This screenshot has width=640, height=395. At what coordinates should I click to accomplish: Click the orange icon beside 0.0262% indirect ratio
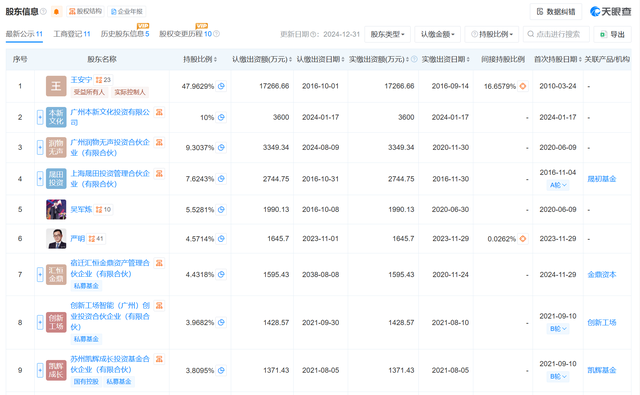point(523,239)
